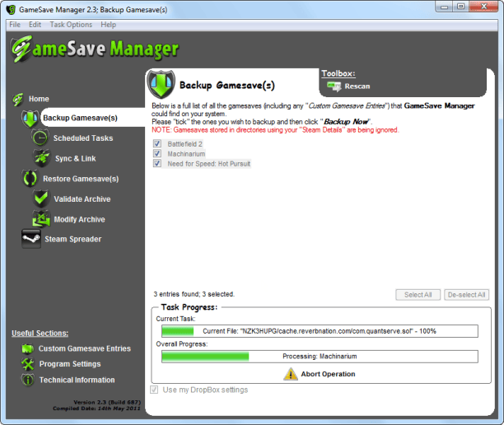Open Program Settings link
Viewport: 504px width, 425px height.
pyautogui.click(x=70, y=364)
